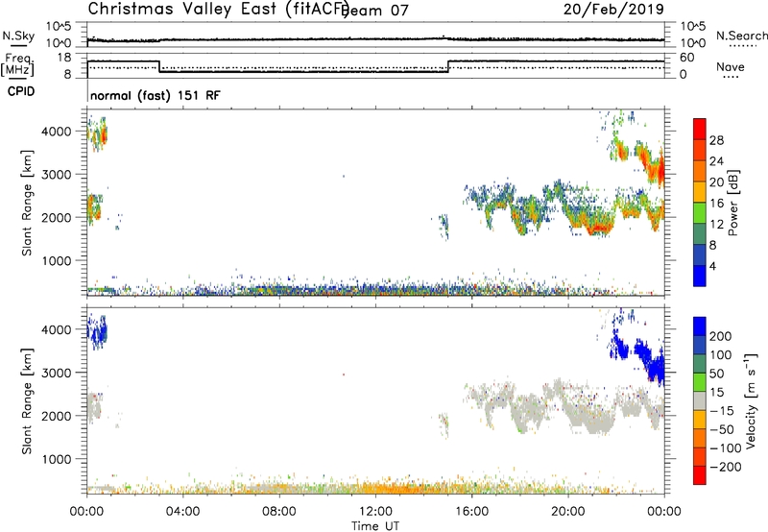Select the 'Power [dB]' colorbar title
This screenshot has height=532, width=768.
point(732,203)
